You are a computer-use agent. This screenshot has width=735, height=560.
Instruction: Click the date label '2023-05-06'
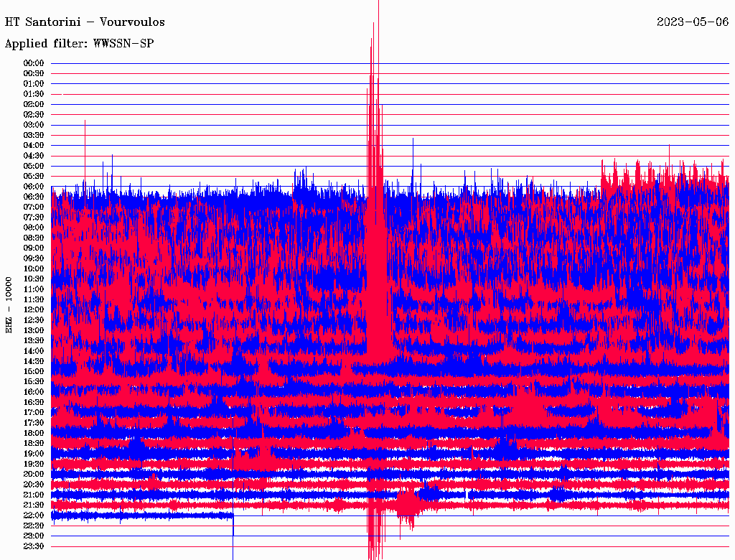click(693, 22)
